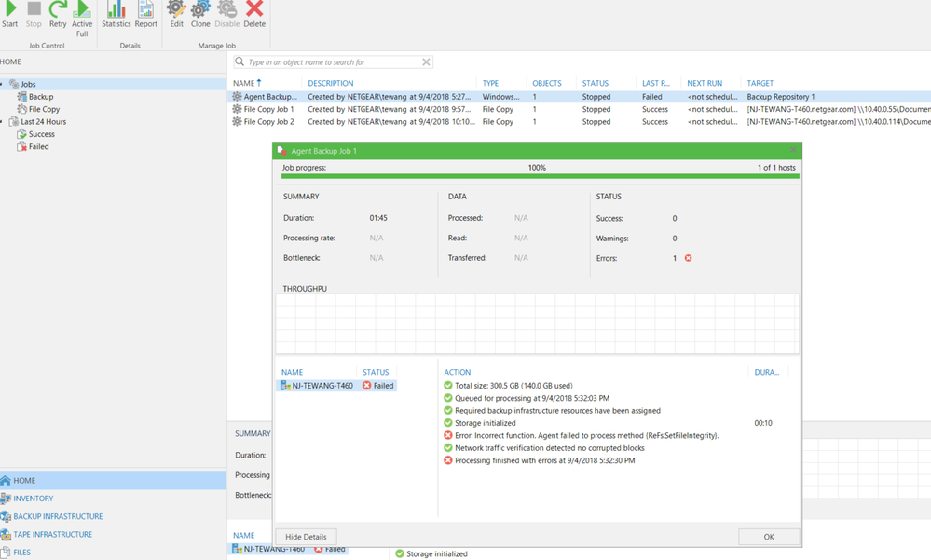Click Backup Repository 1 target cell
This screenshot has height=560, width=931.
tap(781, 97)
